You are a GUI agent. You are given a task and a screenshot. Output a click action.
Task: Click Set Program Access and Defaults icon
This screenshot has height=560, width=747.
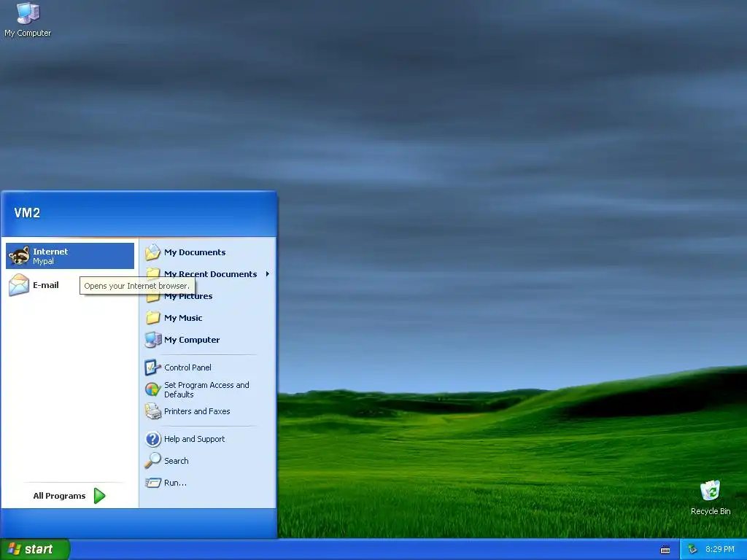click(x=152, y=389)
